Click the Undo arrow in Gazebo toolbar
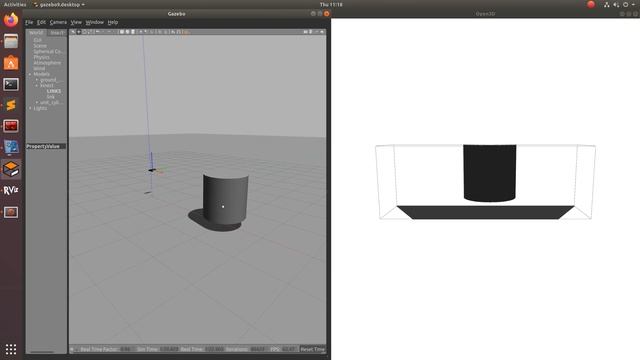 (x=98, y=32)
